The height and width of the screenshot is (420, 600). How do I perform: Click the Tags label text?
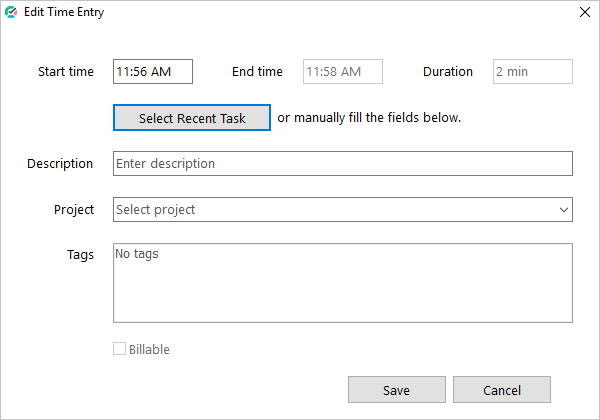coord(80,255)
